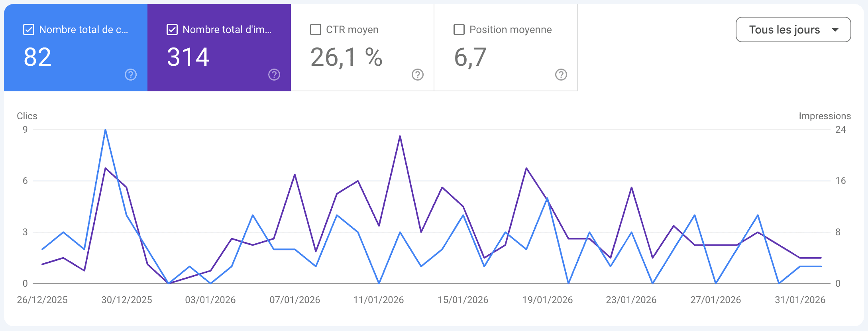Open help icon for Position moyenne
The height and width of the screenshot is (331, 868).
click(561, 75)
